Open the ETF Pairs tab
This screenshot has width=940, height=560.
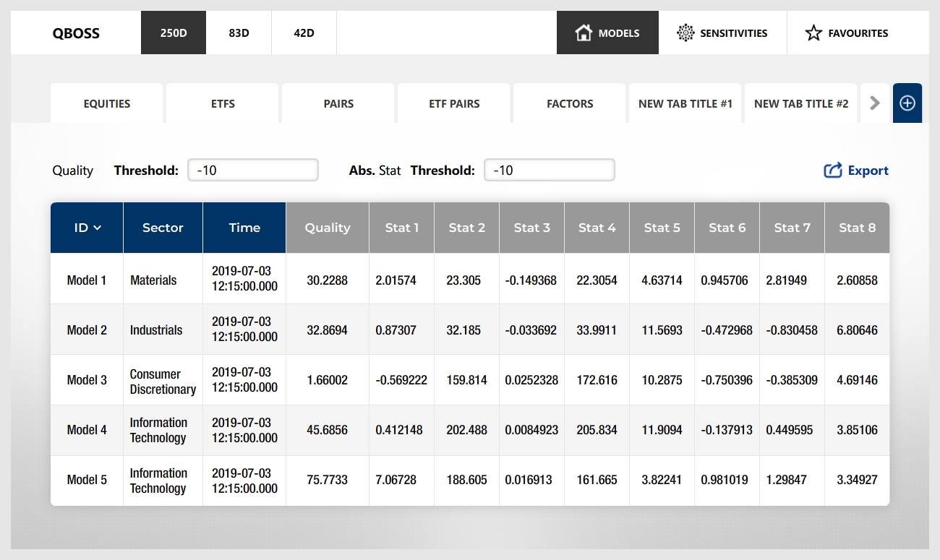point(454,103)
